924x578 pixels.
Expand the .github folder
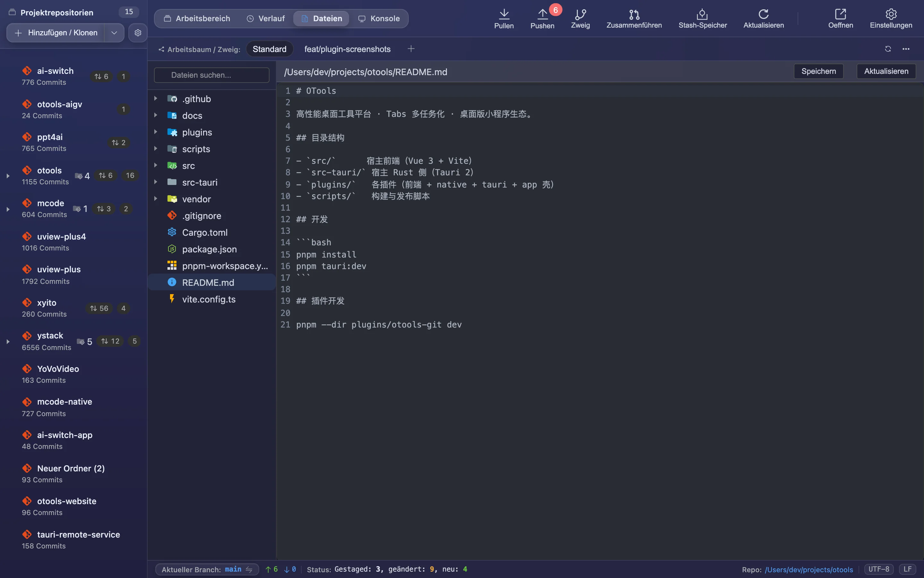pyautogui.click(x=155, y=99)
